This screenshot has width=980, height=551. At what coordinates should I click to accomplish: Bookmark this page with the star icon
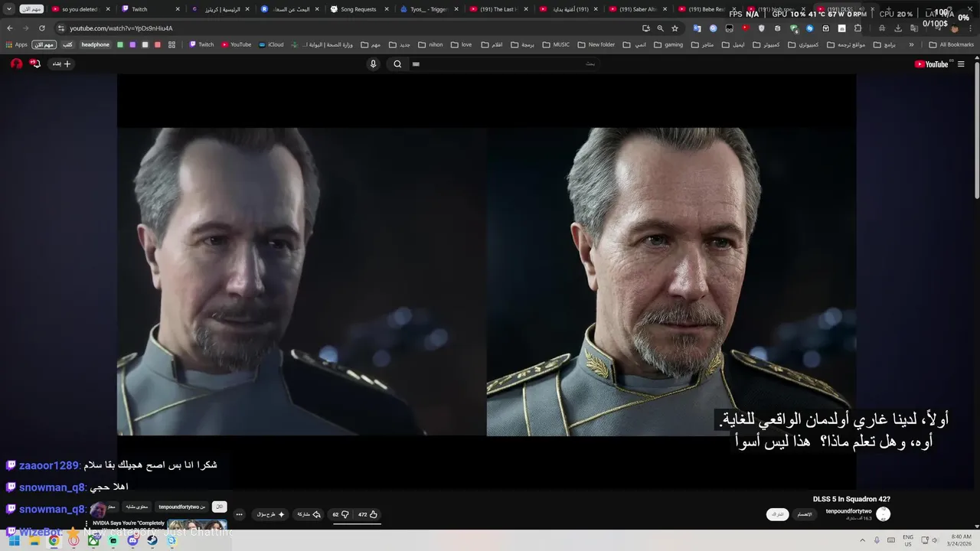[675, 28]
